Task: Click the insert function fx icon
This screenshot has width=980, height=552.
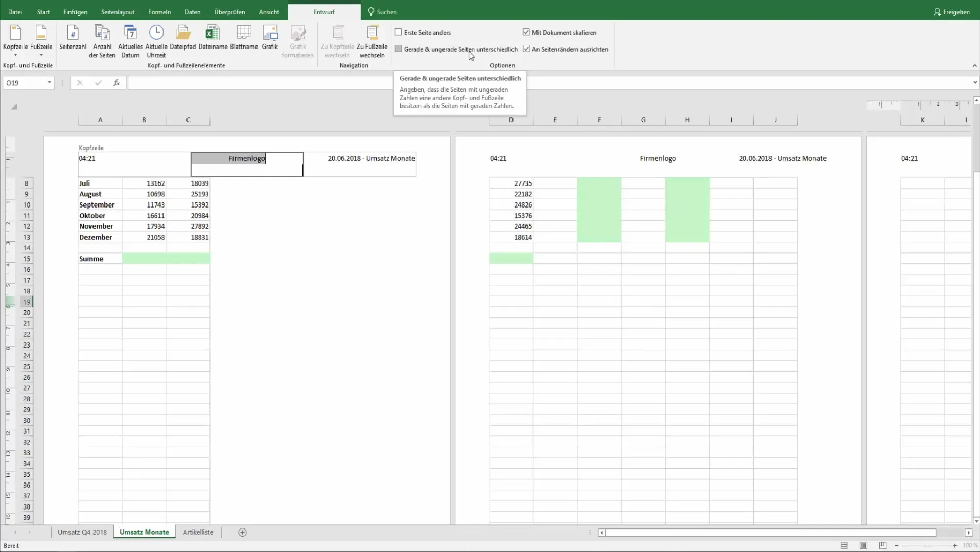Action: [x=116, y=83]
